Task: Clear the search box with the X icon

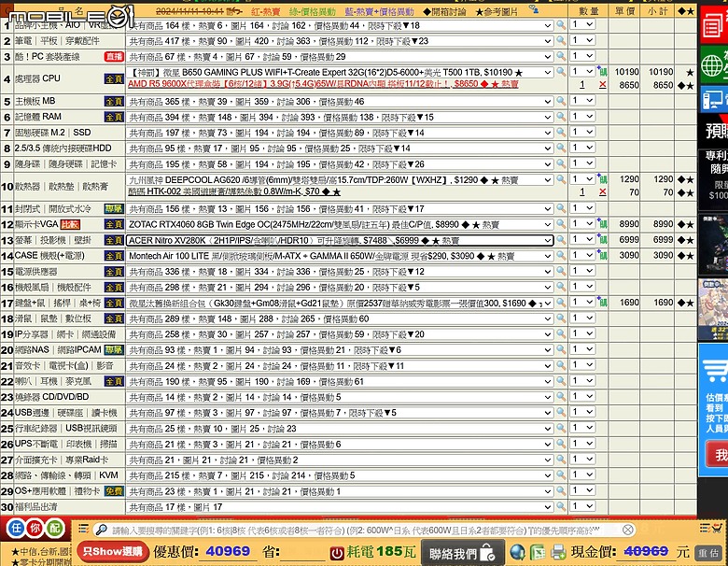Action: (x=628, y=530)
